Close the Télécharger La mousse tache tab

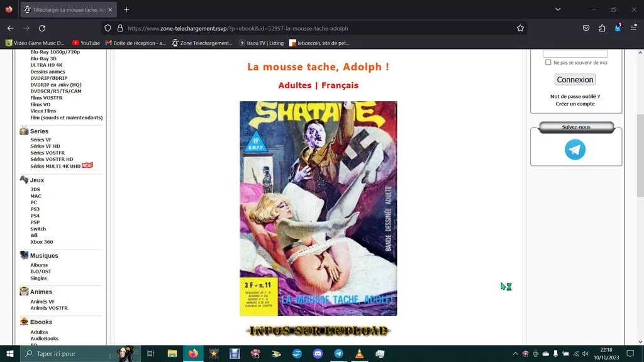point(110,9)
